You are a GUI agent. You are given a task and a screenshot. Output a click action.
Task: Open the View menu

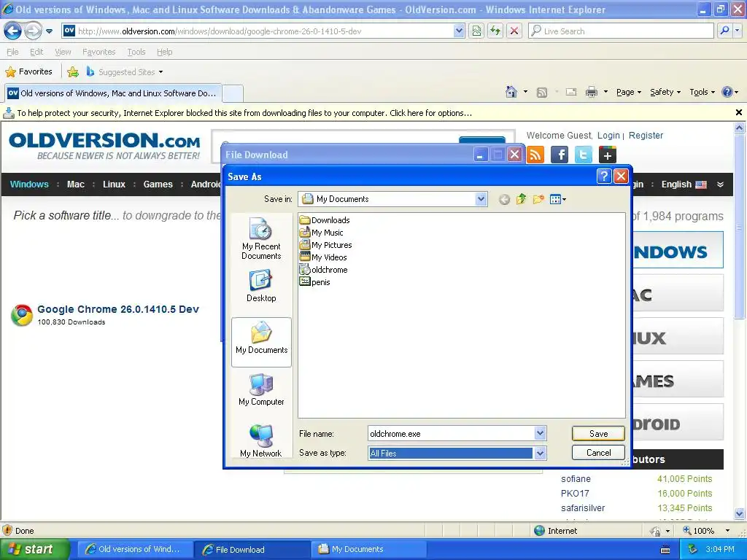[x=63, y=52]
